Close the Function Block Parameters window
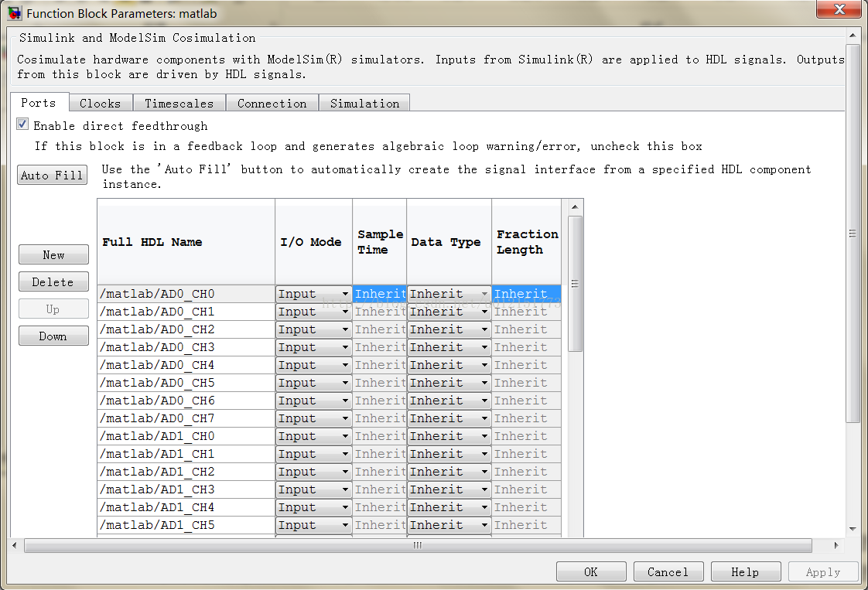 click(839, 9)
